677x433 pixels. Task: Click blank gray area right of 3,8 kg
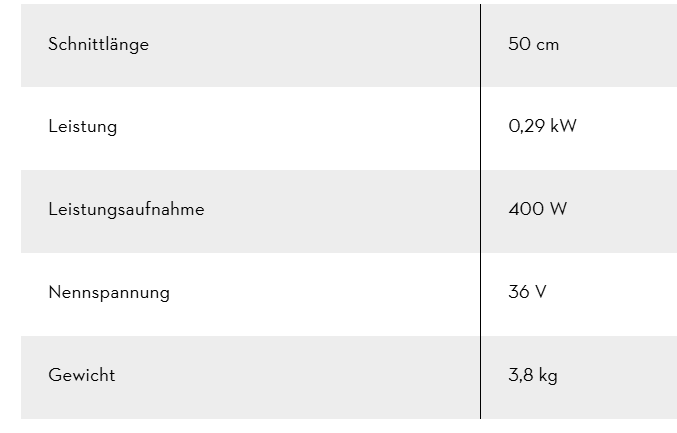pyautogui.click(x=620, y=376)
